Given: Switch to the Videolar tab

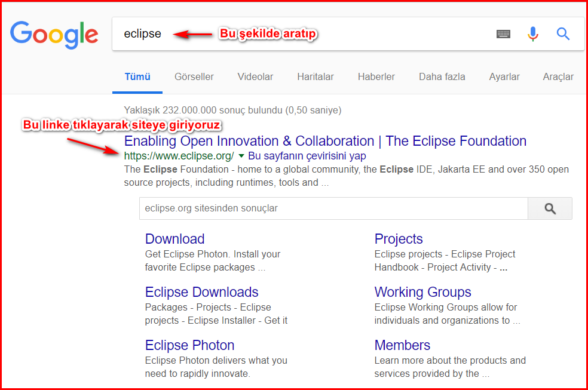Looking at the screenshot, I should (x=255, y=77).
